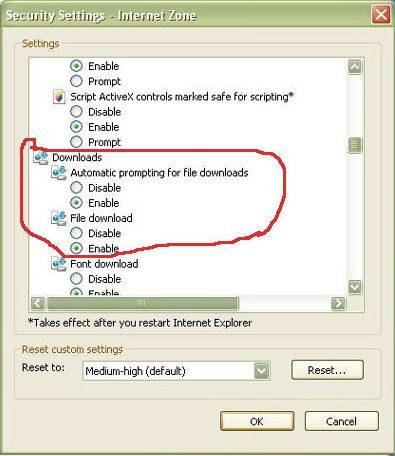Click the Cancel button
Screen dimensions: 395x456
click(342, 421)
